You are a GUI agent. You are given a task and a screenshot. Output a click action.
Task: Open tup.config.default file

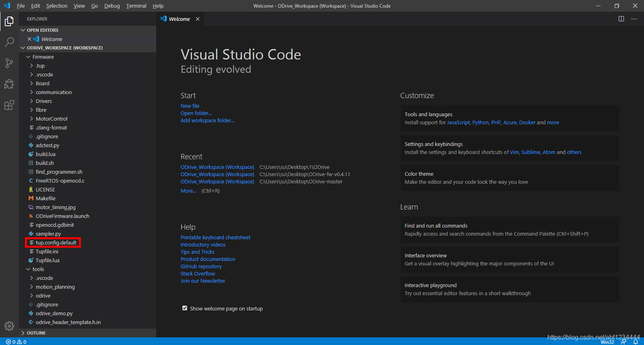tap(56, 242)
